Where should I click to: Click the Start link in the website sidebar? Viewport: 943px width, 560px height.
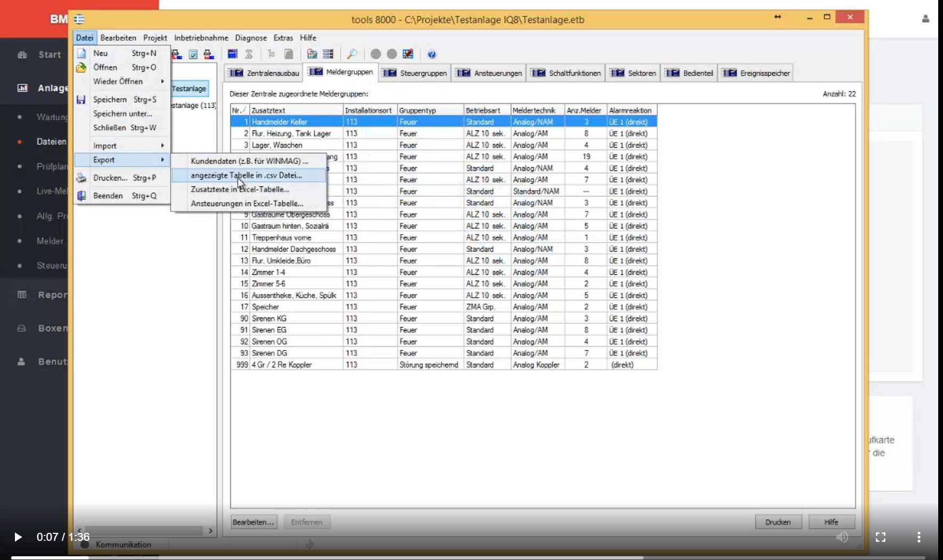(x=50, y=54)
